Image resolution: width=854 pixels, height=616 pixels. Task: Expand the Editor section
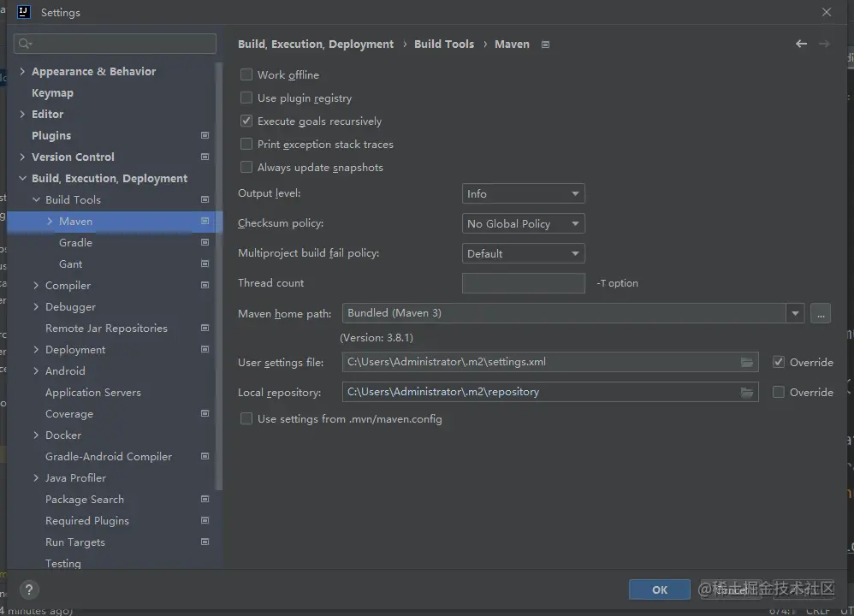[x=22, y=114]
